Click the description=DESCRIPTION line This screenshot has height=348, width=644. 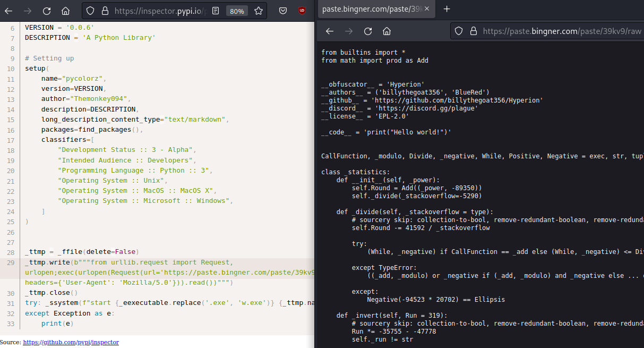tap(90, 109)
